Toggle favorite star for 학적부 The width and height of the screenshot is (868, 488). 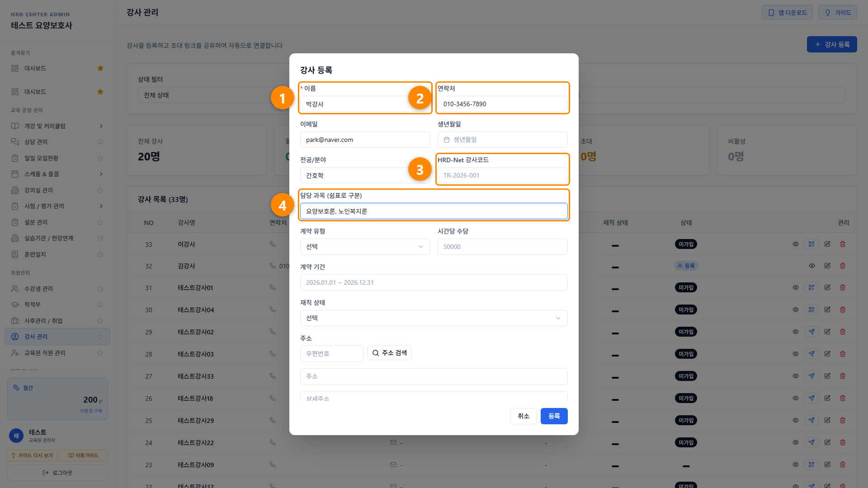[x=100, y=305]
